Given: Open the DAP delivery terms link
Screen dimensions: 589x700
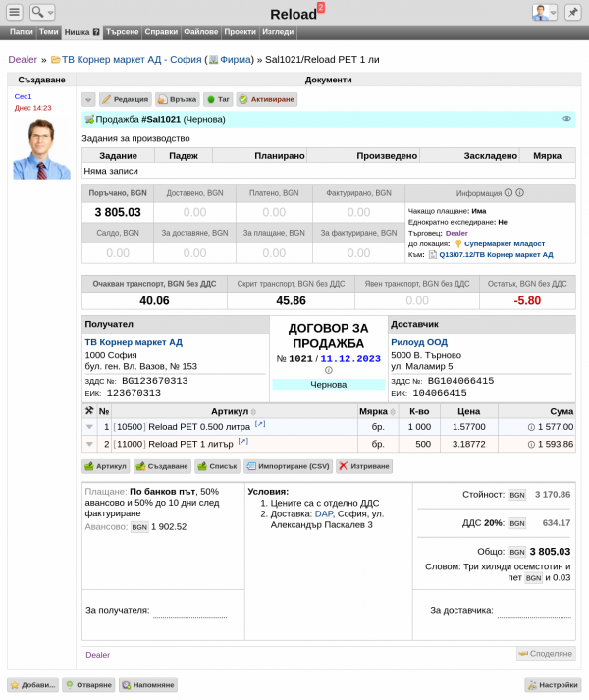Looking at the screenshot, I should tap(324, 513).
